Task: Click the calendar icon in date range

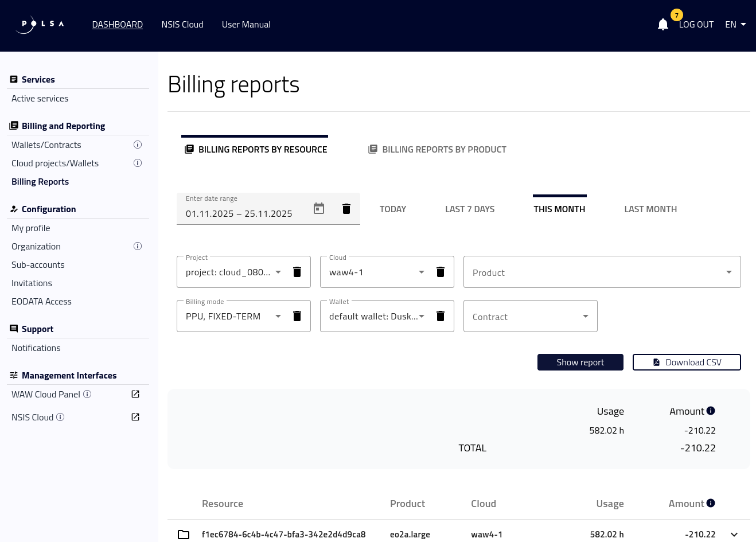Action: [319, 208]
